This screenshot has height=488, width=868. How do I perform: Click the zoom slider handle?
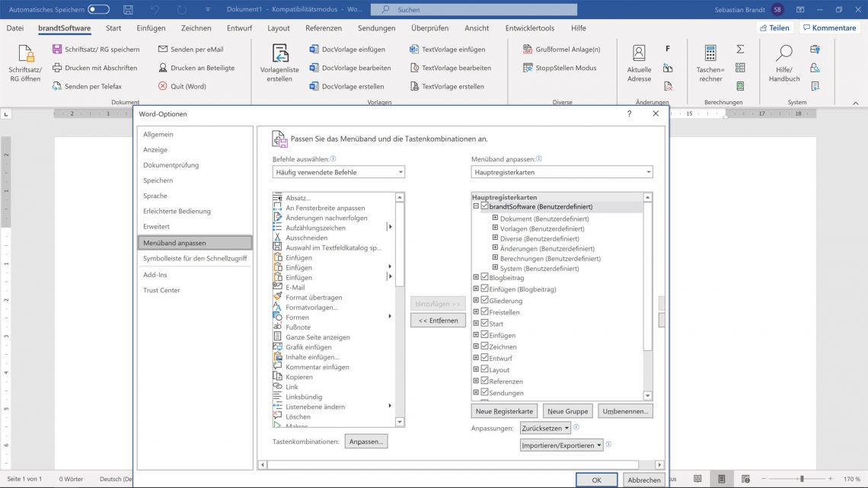[802, 479]
